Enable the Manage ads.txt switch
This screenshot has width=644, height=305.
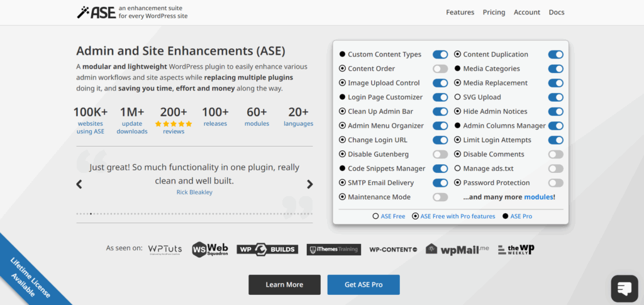coord(556,169)
